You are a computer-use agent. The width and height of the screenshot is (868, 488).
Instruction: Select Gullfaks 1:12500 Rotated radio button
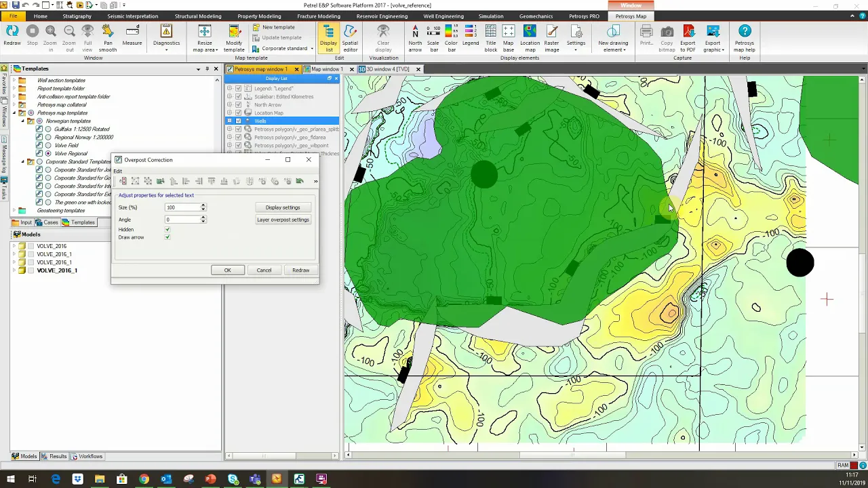(x=48, y=129)
